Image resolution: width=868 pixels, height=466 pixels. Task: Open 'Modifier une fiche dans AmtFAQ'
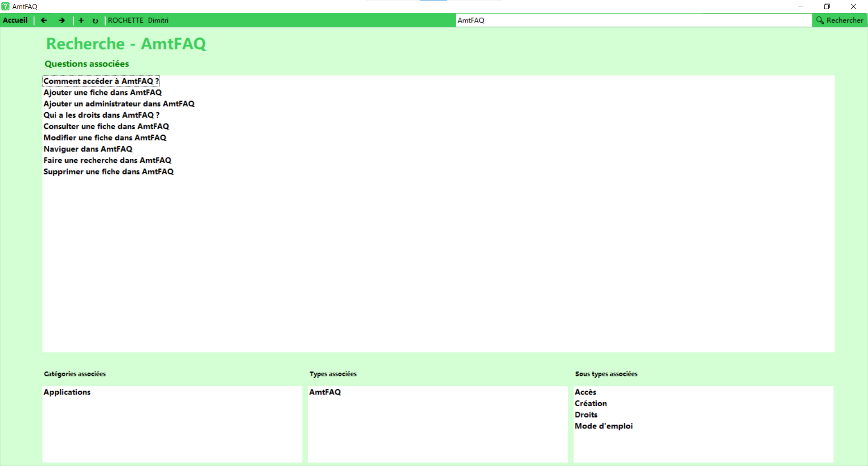point(105,138)
